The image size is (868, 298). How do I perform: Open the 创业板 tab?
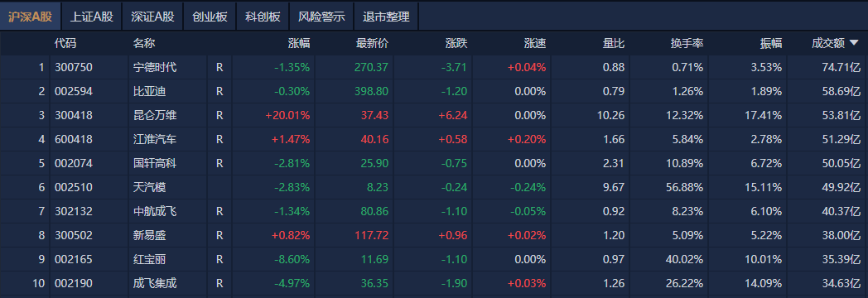pos(210,17)
